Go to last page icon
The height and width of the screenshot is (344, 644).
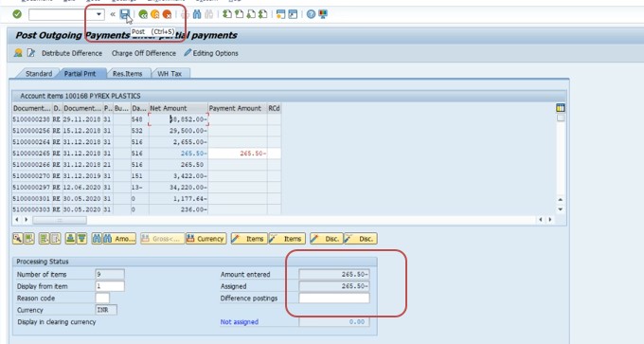coord(263,14)
